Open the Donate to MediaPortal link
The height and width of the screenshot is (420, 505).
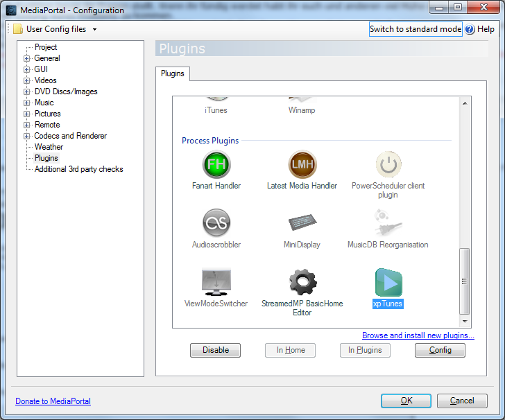point(53,401)
